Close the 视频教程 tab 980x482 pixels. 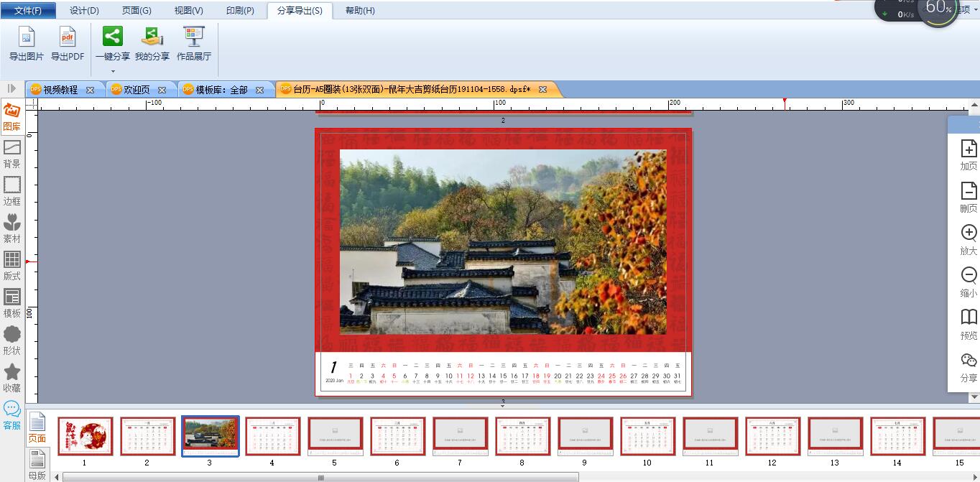(90, 90)
